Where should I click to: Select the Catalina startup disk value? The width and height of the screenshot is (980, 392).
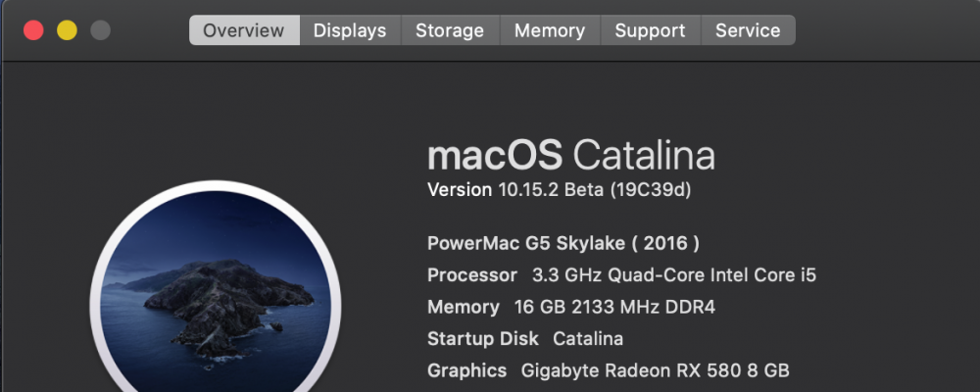point(588,339)
